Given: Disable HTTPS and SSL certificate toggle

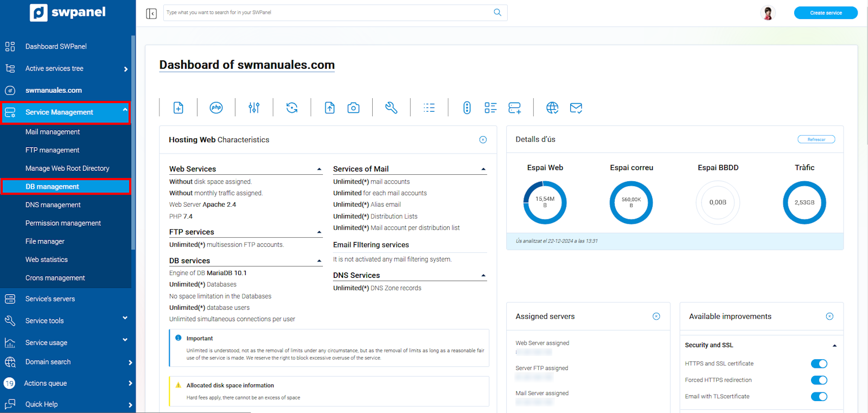Looking at the screenshot, I should point(819,364).
